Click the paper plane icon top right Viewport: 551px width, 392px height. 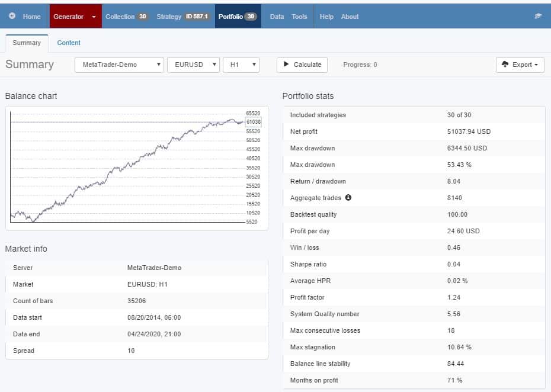click(538, 16)
